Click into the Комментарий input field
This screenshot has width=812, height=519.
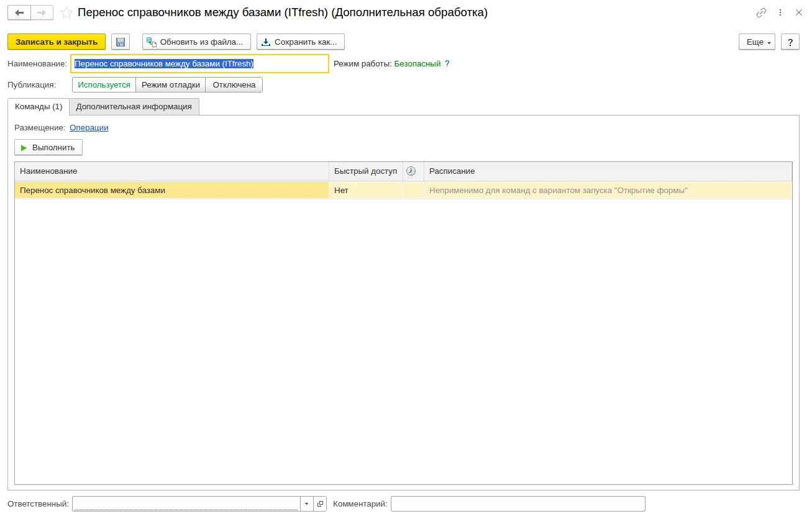coord(518,504)
